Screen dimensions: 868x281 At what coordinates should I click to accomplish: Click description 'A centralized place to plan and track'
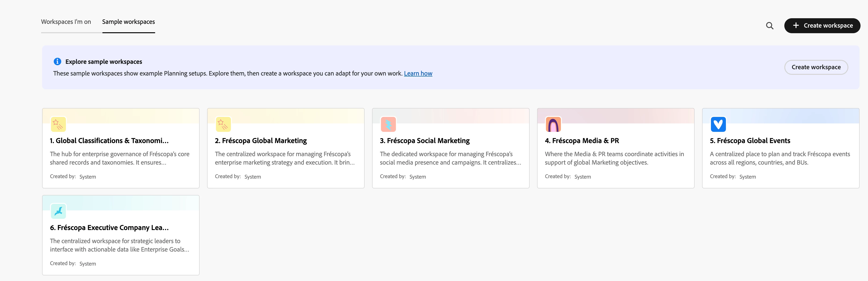pyautogui.click(x=780, y=158)
